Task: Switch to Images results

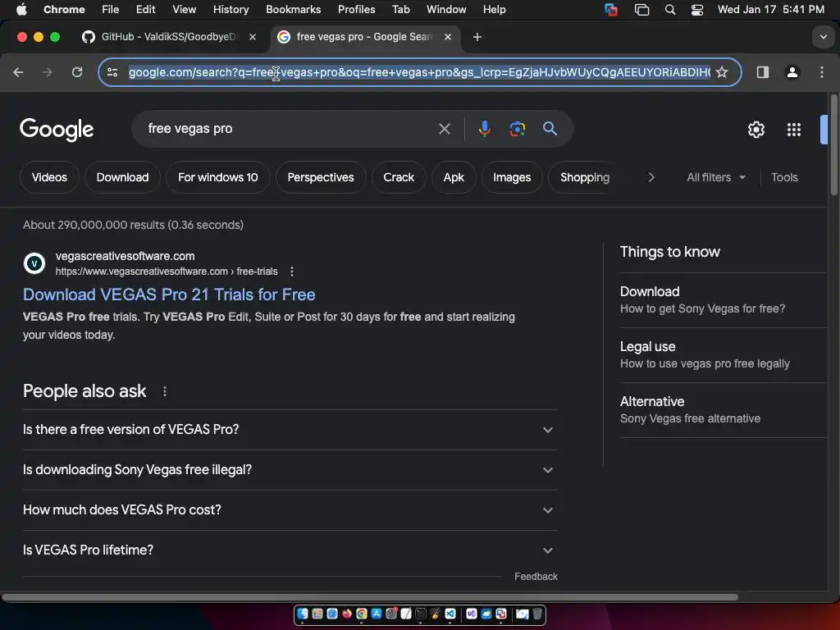Action: 512,177
